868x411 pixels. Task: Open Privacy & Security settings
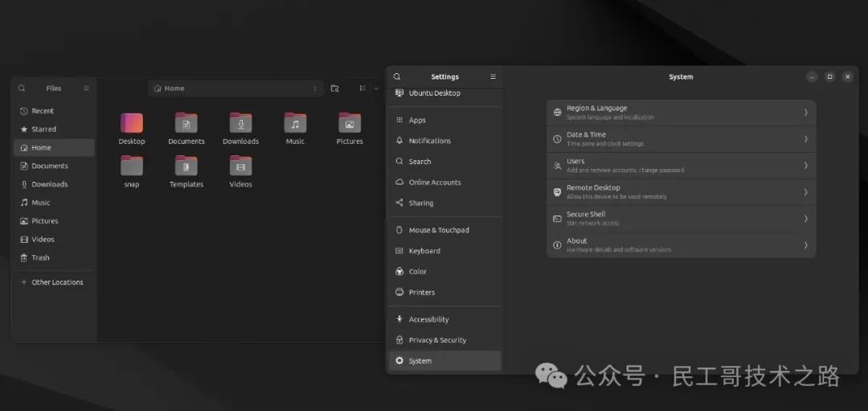(x=445, y=340)
